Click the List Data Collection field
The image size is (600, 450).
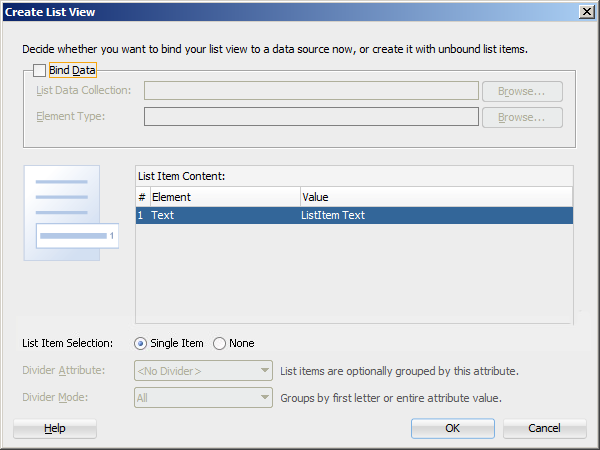pos(311,91)
